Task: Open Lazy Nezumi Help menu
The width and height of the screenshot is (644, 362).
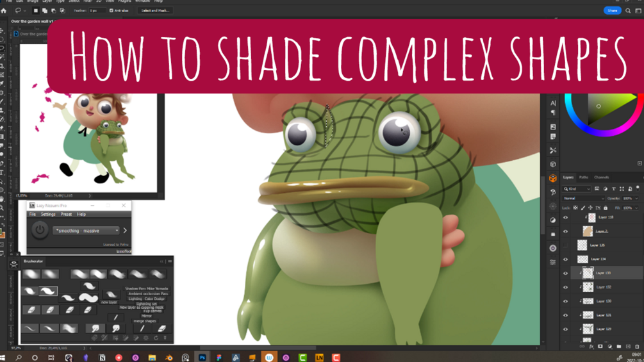Action: pos(81,214)
